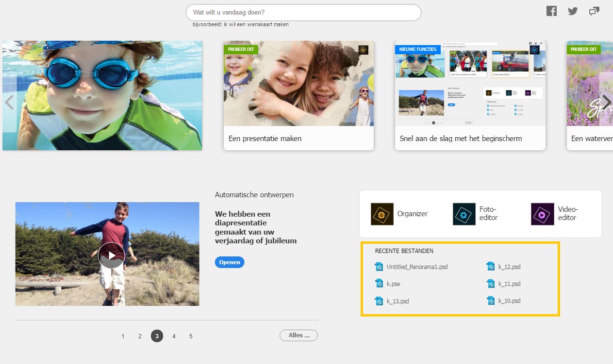Open recent file k_10.psd

[509, 301]
